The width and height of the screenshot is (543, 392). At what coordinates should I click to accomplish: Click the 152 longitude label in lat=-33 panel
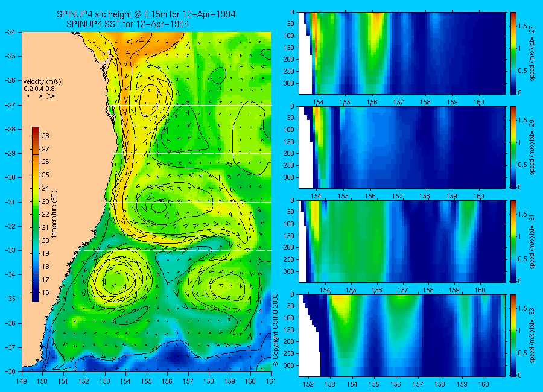308,384
